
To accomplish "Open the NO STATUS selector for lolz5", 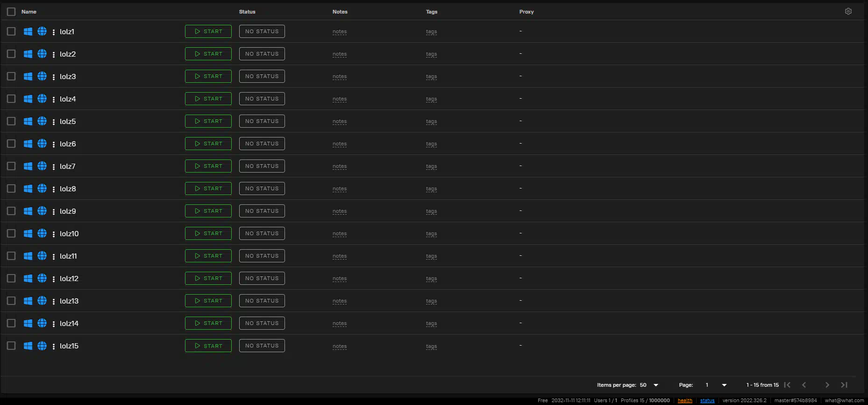I will (x=262, y=121).
